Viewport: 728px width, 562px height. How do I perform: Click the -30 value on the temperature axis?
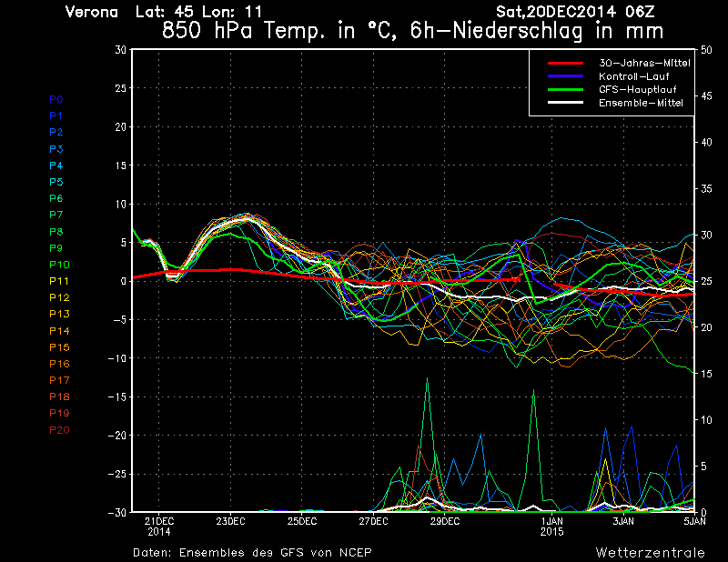pos(117,512)
